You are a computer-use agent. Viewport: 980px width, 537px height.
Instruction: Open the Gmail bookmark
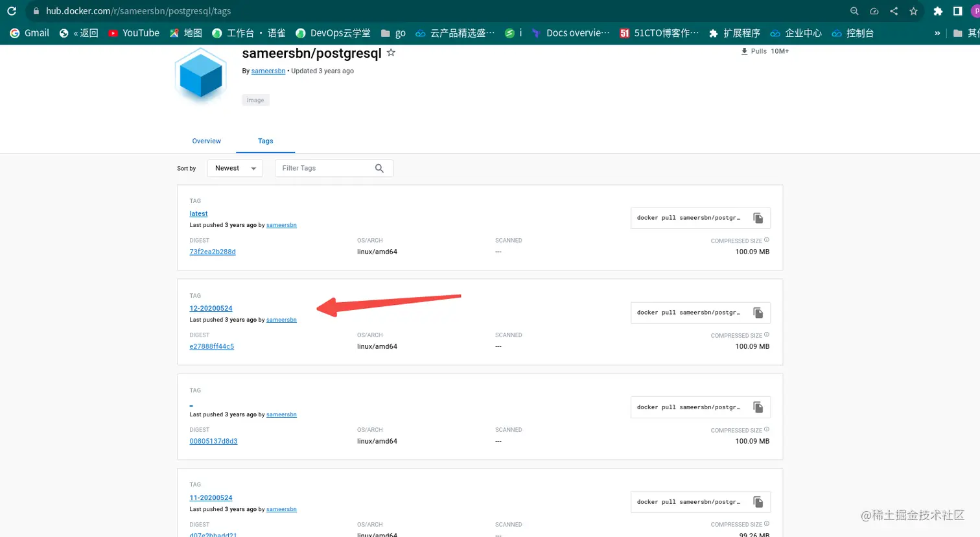30,33
